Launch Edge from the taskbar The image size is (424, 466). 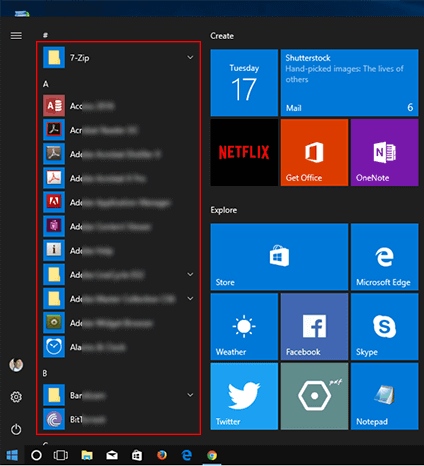coord(187,455)
